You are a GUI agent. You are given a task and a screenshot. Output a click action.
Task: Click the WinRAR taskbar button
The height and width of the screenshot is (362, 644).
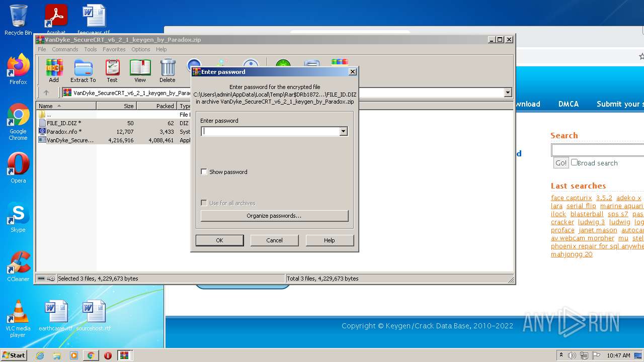point(125,355)
